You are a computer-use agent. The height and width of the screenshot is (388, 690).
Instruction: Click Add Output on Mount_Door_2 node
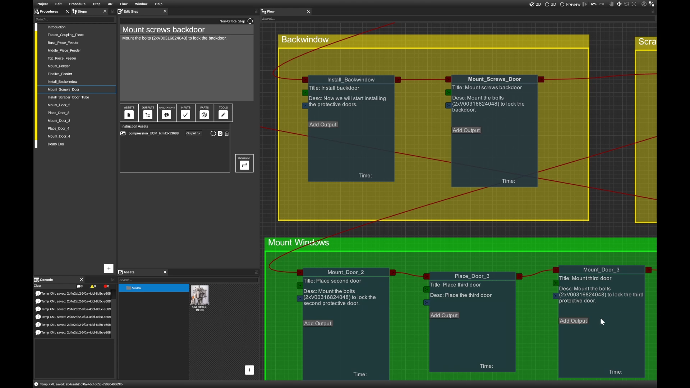(318, 323)
